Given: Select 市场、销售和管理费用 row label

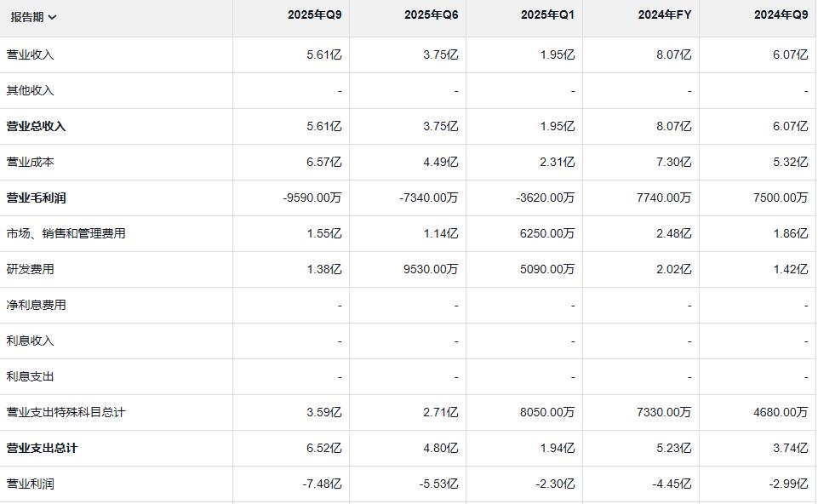Looking at the screenshot, I should (x=66, y=233).
